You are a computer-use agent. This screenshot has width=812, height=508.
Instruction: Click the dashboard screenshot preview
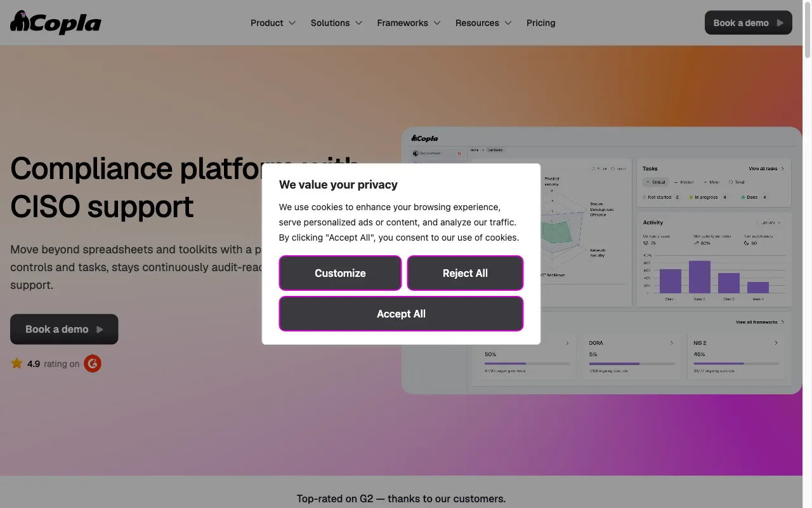(601, 260)
